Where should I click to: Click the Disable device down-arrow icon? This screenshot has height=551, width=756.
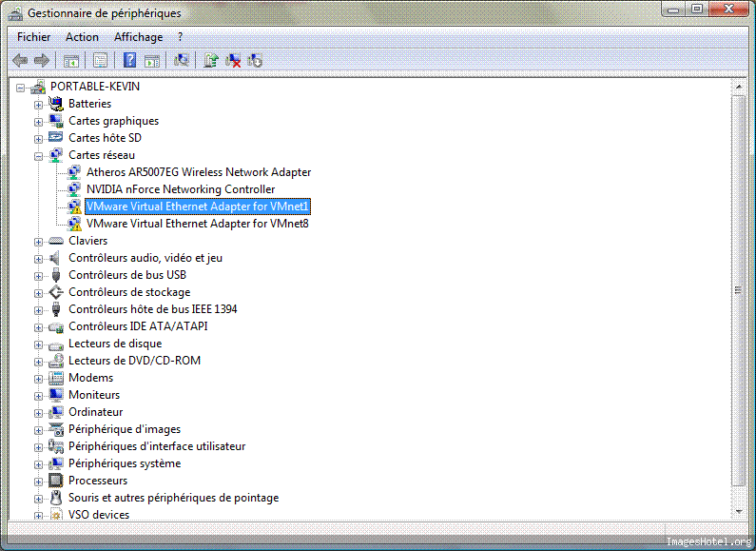pyautogui.click(x=255, y=60)
